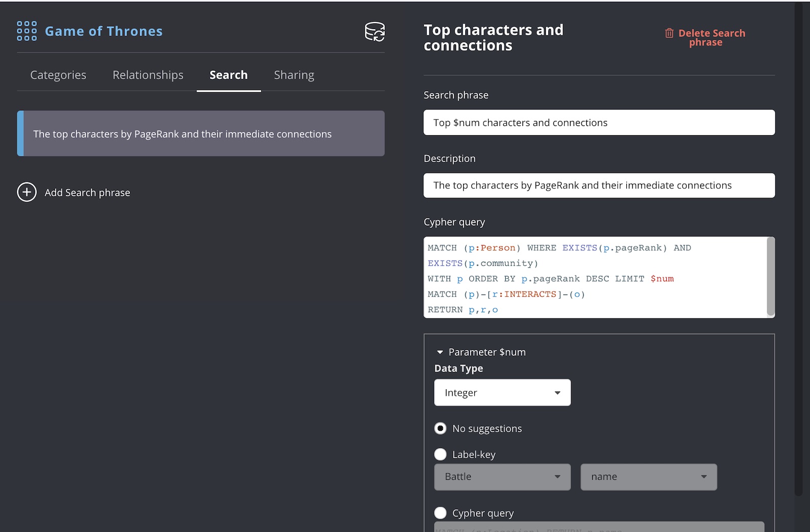Click in the Description input field

coord(599,185)
